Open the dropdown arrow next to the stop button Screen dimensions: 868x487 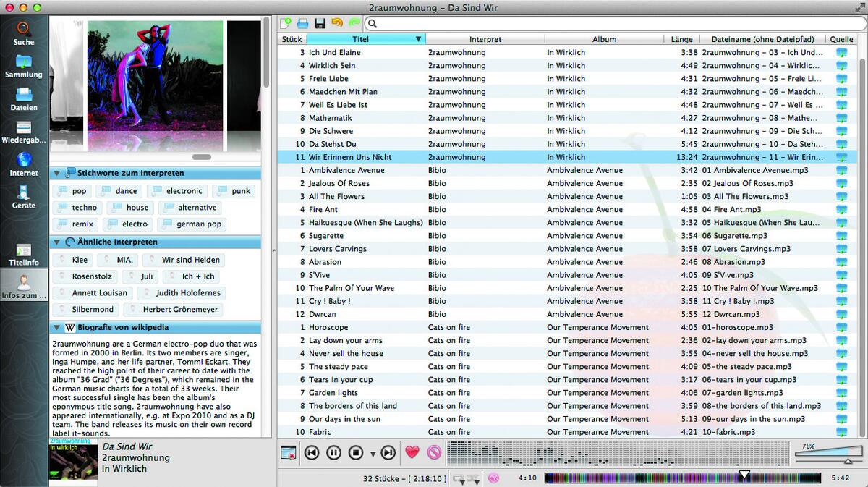tap(373, 454)
